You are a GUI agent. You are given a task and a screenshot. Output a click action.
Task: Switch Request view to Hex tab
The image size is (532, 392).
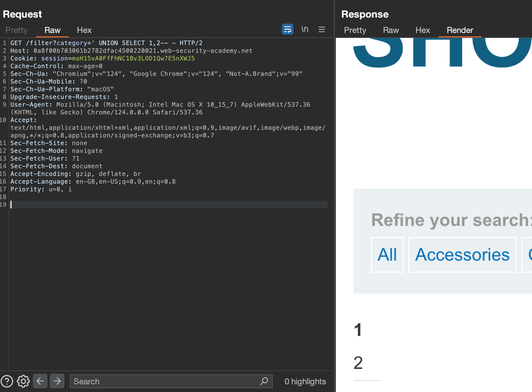pyautogui.click(x=84, y=30)
